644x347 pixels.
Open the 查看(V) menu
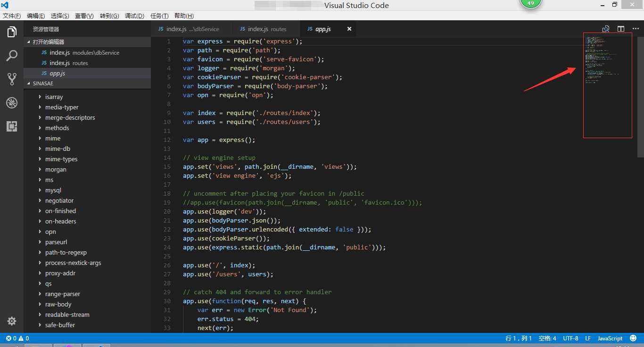(x=84, y=16)
